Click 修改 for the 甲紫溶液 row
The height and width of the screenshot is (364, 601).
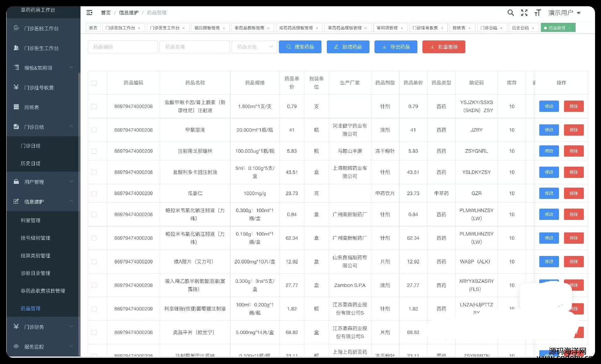[549, 130]
